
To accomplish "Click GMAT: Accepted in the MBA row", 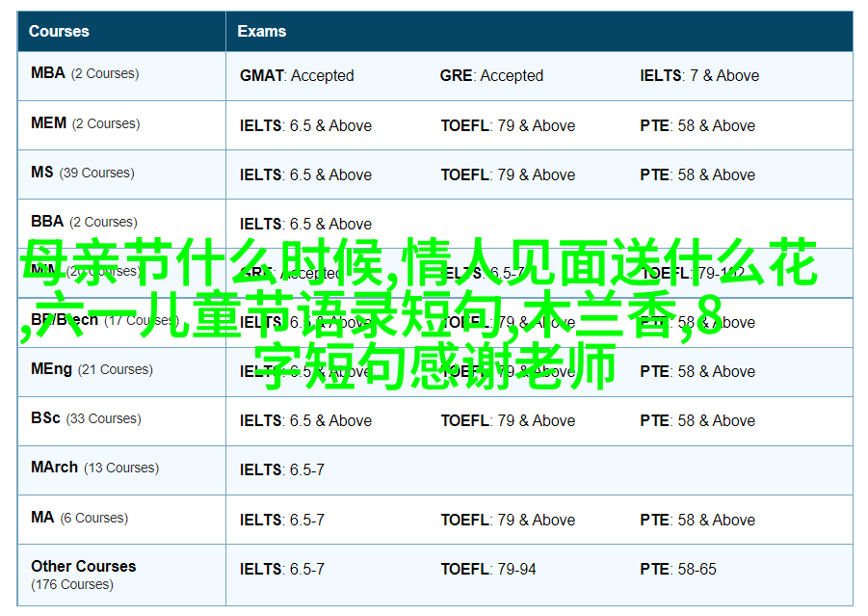I will [297, 75].
